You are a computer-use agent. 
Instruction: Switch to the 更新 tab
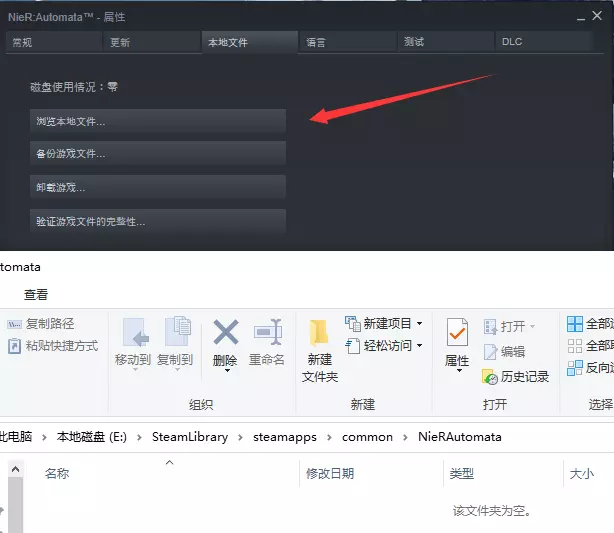pos(152,42)
